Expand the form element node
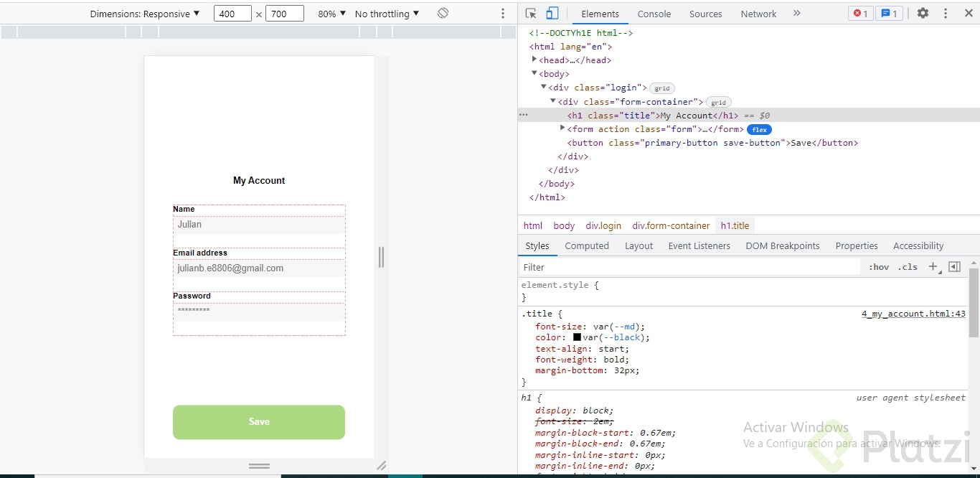This screenshot has height=478, width=980. (x=562, y=128)
